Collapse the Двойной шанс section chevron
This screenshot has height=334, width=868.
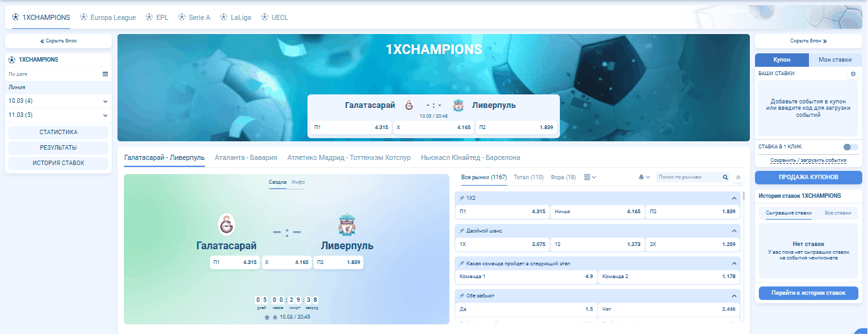click(x=734, y=231)
